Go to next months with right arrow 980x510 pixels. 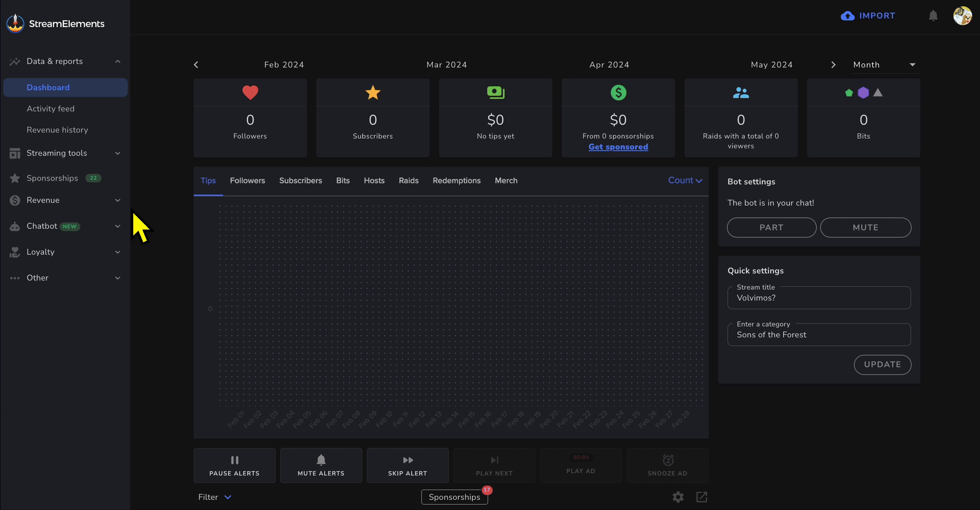pos(833,65)
